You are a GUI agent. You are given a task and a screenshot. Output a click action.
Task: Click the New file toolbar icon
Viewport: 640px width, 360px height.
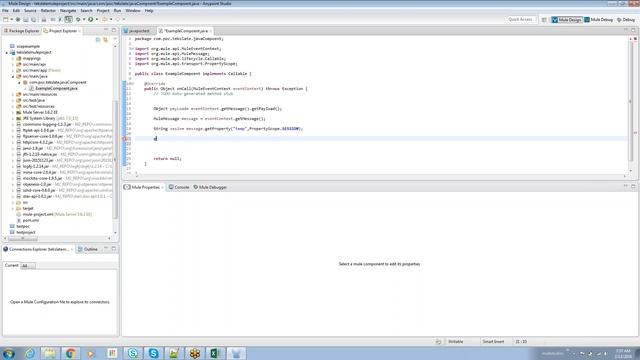click(6, 19)
